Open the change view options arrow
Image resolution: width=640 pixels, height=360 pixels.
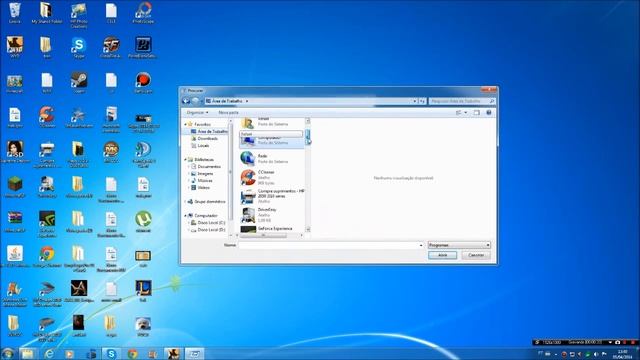click(466, 113)
